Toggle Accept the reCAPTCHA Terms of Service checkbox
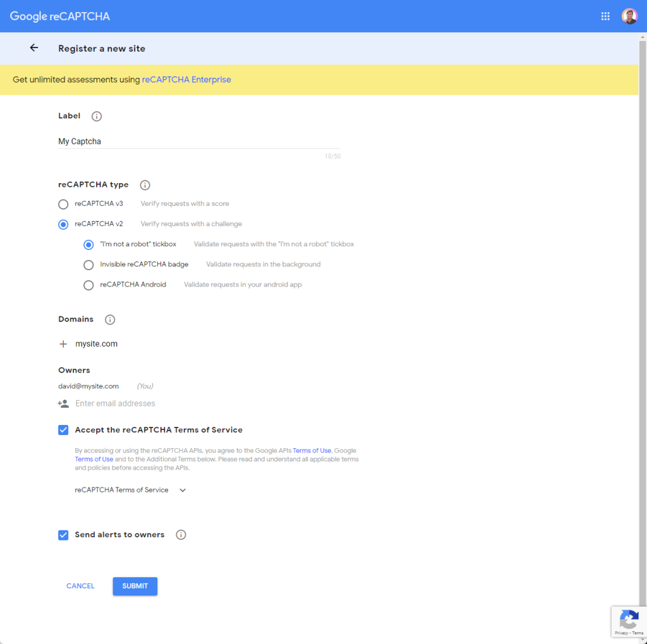 tap(63, 430)
